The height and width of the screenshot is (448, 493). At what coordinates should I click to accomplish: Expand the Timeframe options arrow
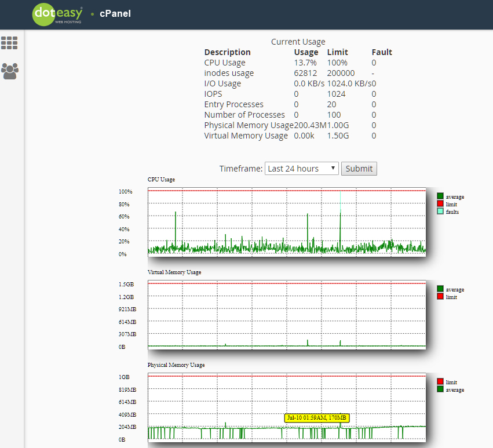[x=334, y=168]
